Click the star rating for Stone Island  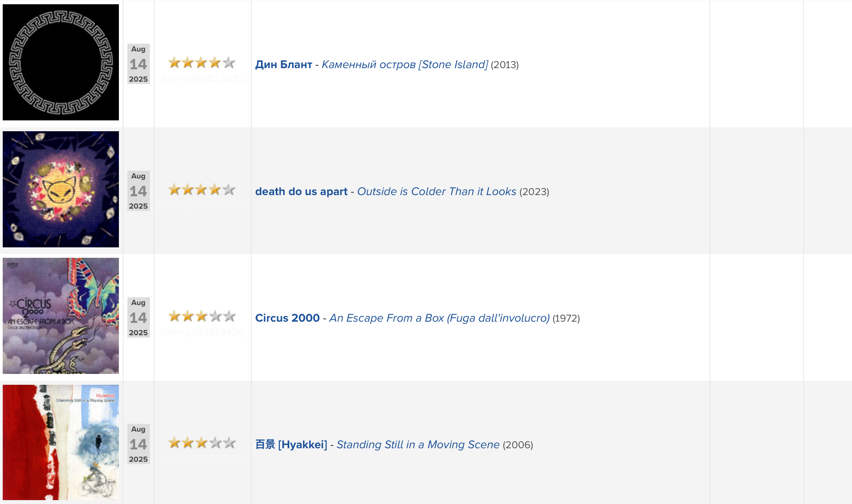202,62
